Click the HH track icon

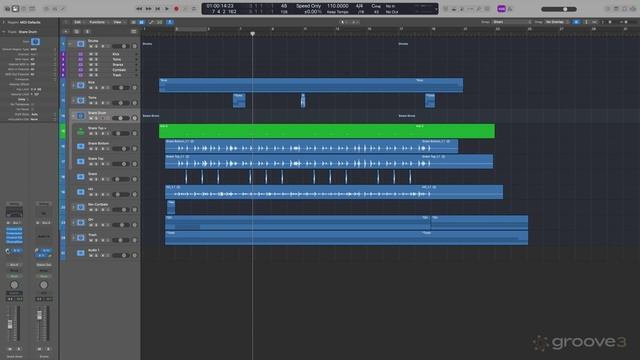(81, 192)
